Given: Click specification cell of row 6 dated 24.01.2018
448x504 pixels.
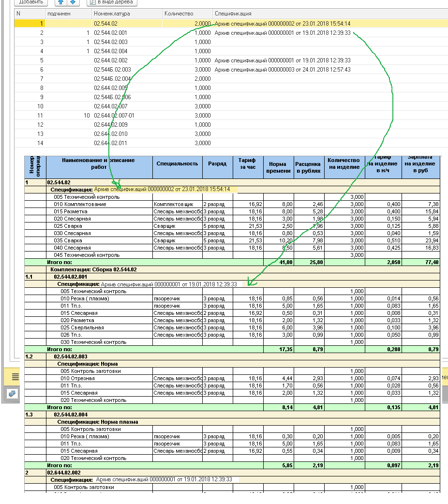Looking at the screenshot, I should click(282, 70).
